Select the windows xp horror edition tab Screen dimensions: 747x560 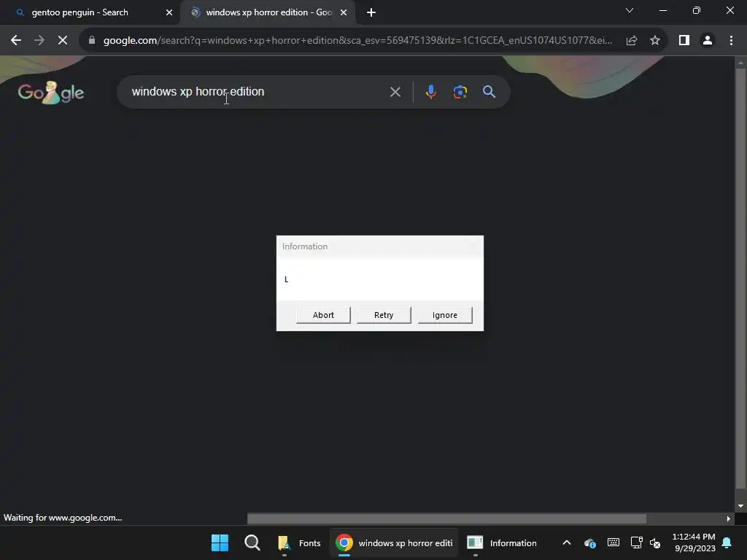pos(268,12)
